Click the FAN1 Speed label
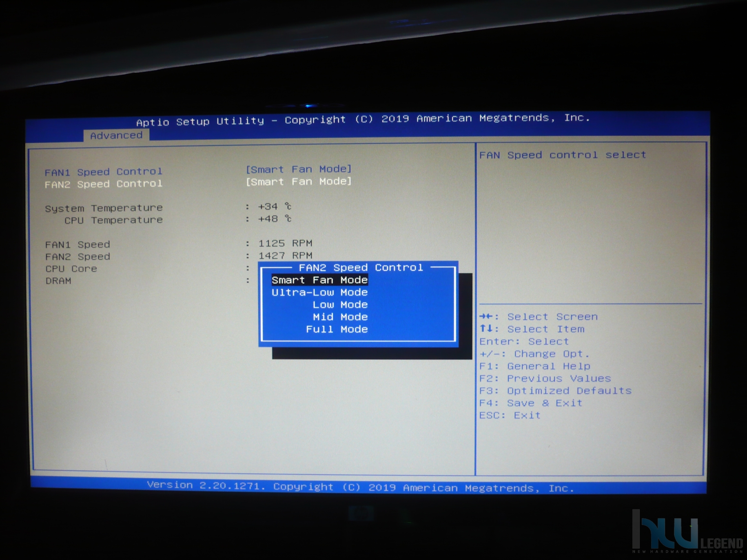This screenshot has width=747, height=560. click(x=78, y=244)
